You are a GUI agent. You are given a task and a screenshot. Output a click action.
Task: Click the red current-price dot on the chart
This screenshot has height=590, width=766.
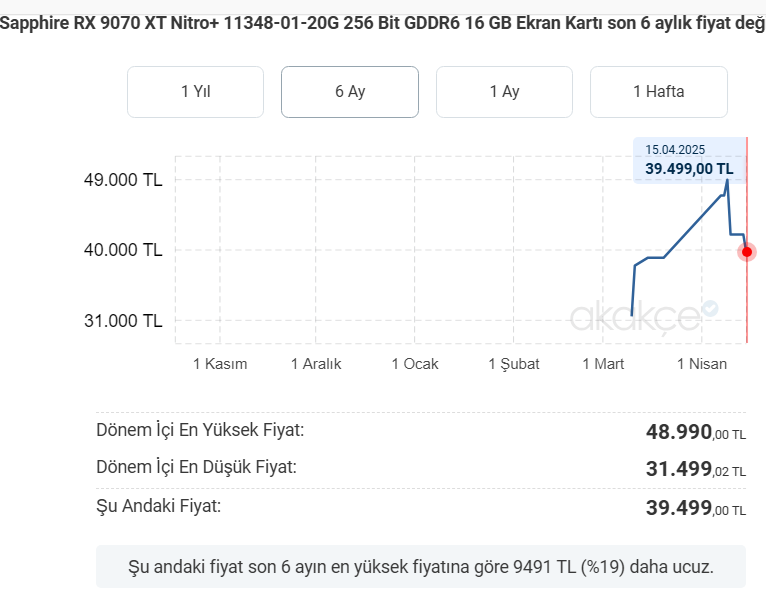click(747, 251)
